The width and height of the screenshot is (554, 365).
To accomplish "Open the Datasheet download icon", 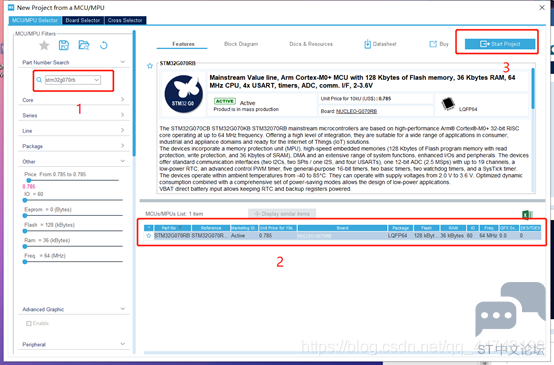I will [x=367, y=44].
